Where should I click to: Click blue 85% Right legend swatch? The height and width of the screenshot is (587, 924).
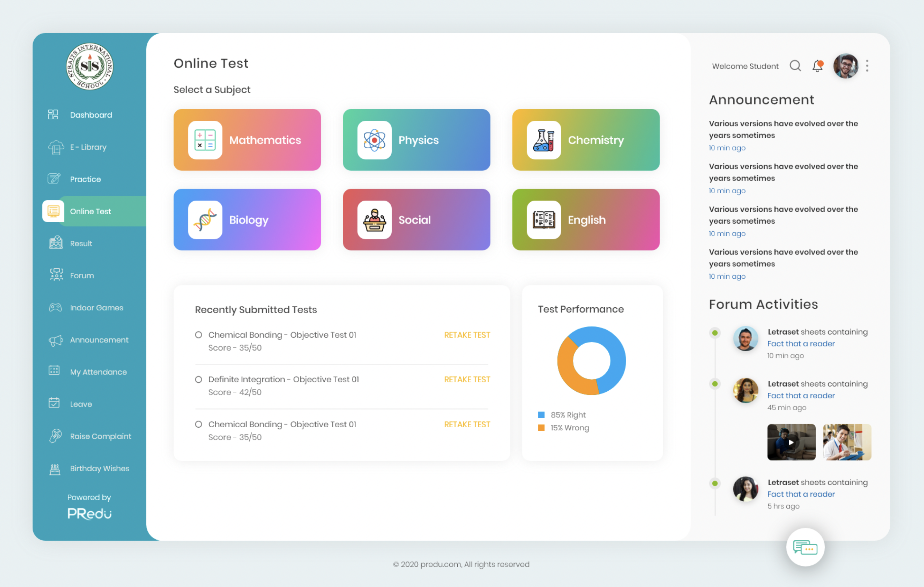[x=541, y=415]
